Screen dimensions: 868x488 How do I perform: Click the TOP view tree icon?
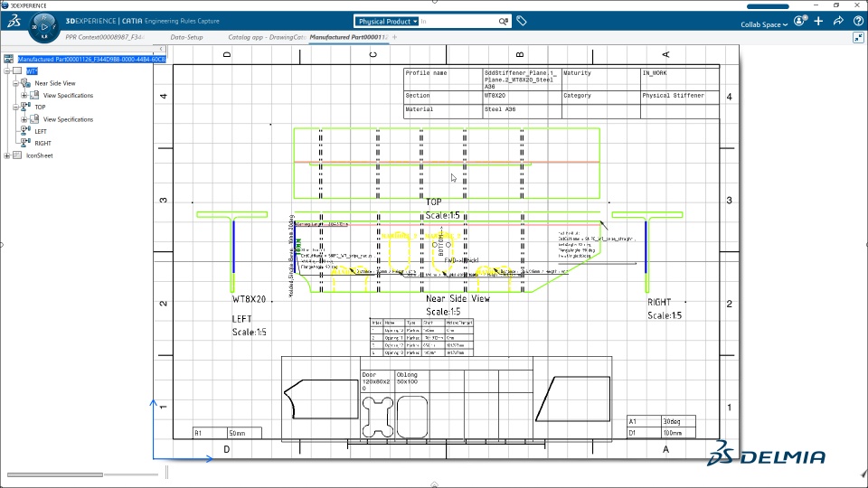(x=25, y=107)
